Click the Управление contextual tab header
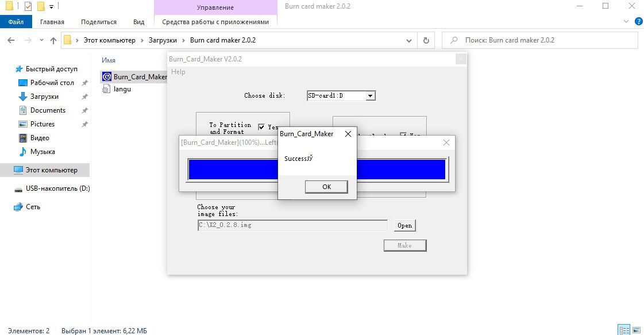This screenshot has height=335, width=644. point(215,7)
